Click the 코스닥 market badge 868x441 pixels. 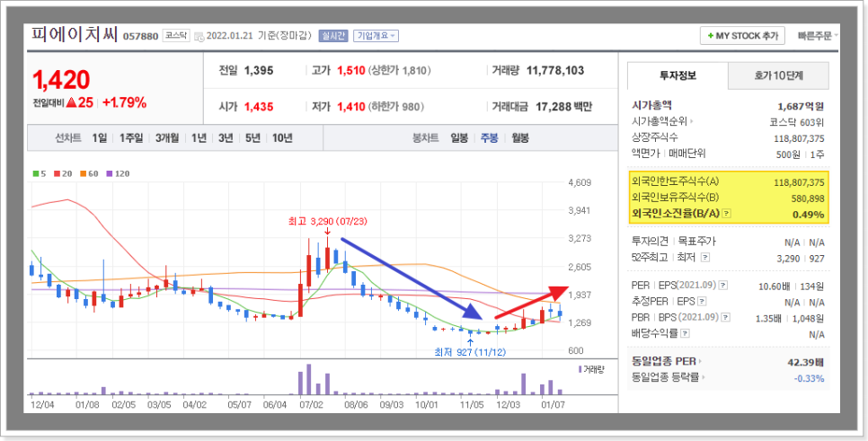(176, 36)
